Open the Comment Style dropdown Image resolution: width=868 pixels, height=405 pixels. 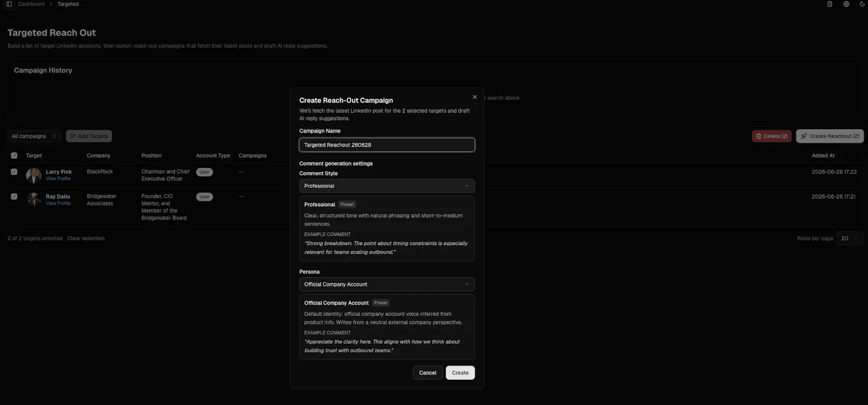pos(387,186)
